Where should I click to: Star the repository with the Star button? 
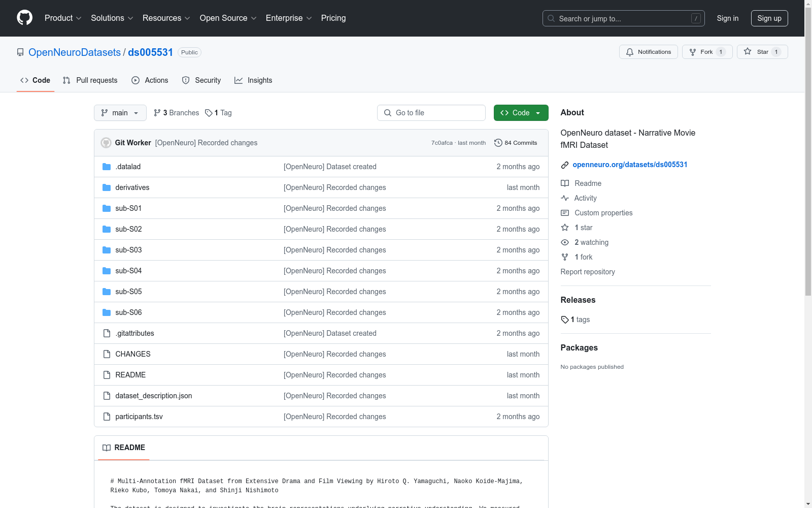(762, 52)
